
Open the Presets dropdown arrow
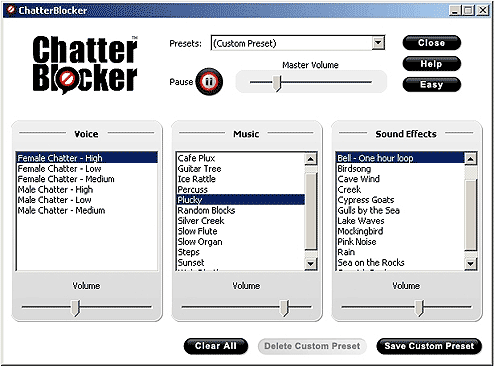coord(378,43)
